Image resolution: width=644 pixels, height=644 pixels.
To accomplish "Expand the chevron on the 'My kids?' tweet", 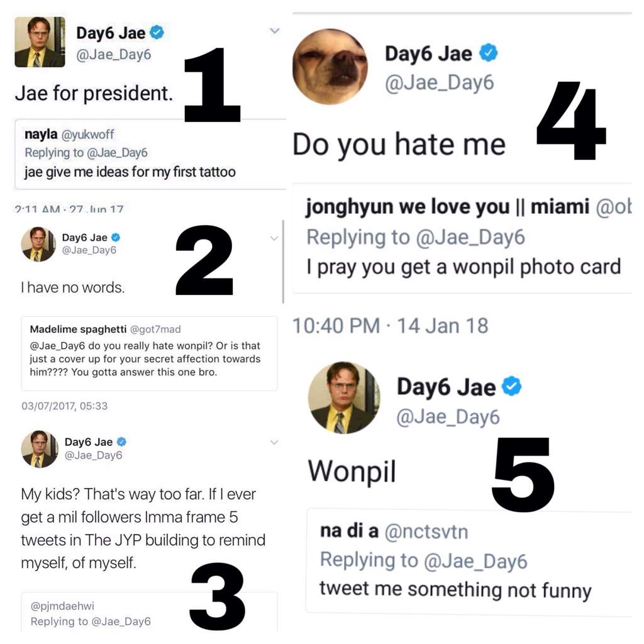I will (274, 442).
